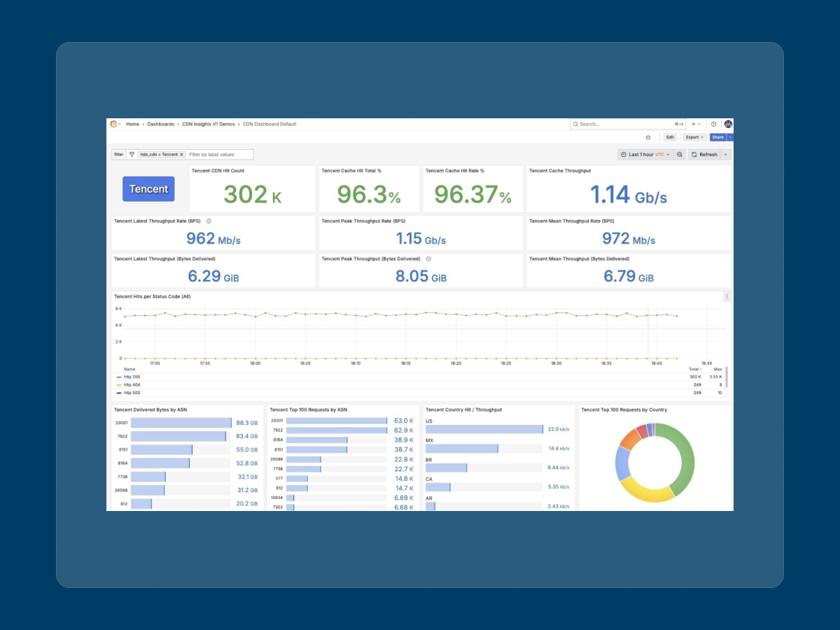Click the filter funnel icon
The width and height of the screenshot is (840, 630).
[132, 154]
